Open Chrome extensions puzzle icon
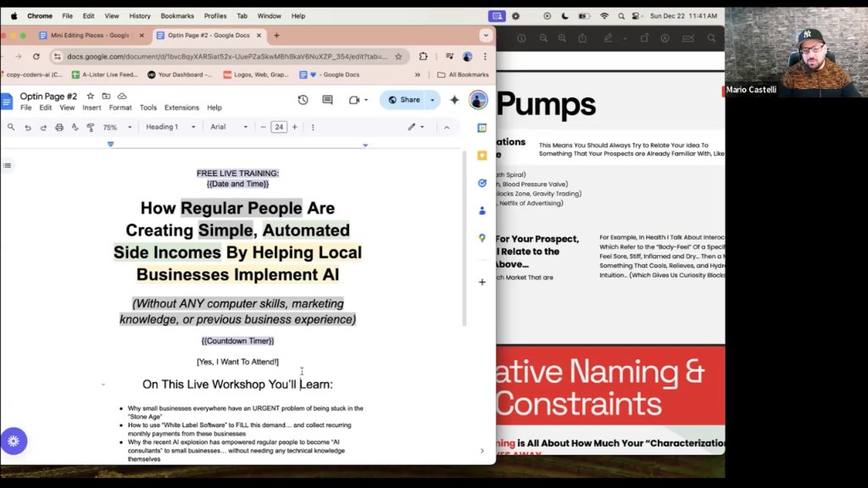 point(424,57)
